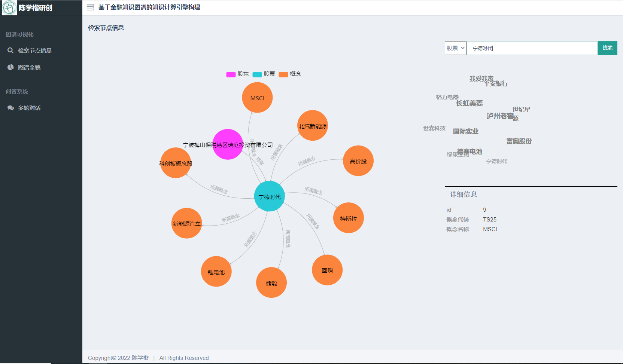
Task: Open the 股票 type dropdown
Action: 456,48
